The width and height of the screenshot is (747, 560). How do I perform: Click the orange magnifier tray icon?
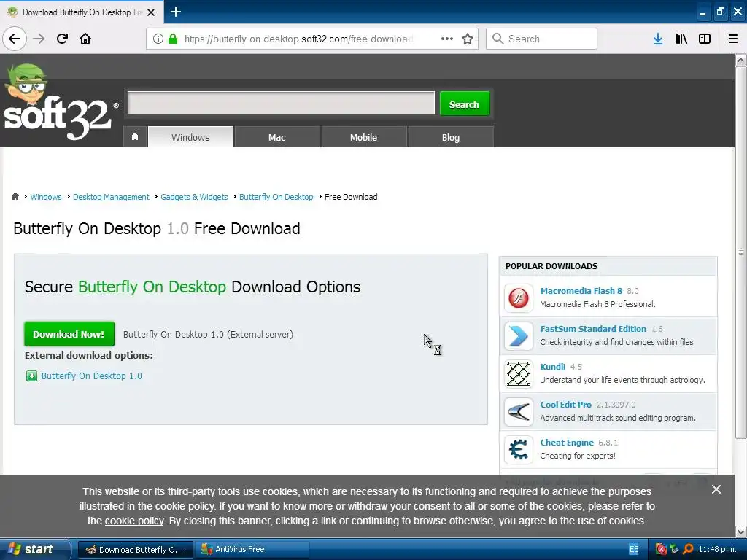(x=688, y=549)
